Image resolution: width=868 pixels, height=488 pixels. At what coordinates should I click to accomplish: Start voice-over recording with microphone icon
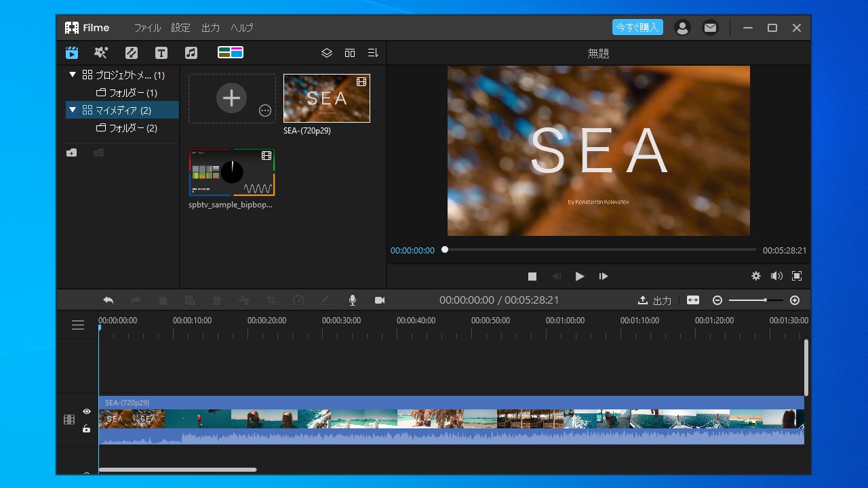point(353,300)
